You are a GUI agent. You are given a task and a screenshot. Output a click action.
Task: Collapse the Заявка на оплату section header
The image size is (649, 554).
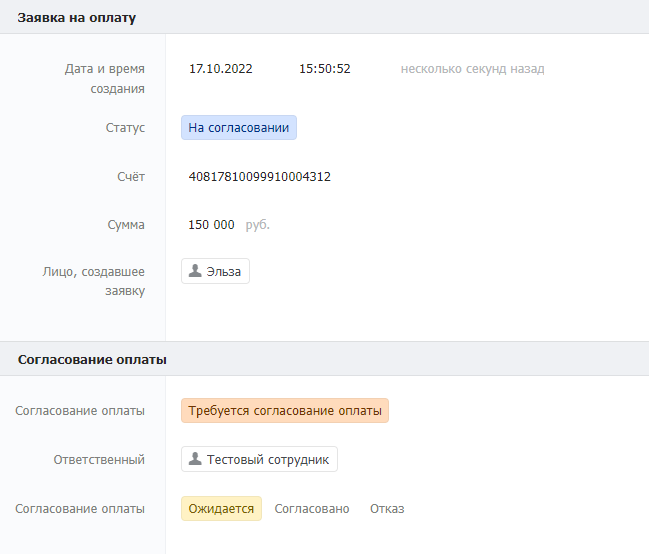coord(77,17)
